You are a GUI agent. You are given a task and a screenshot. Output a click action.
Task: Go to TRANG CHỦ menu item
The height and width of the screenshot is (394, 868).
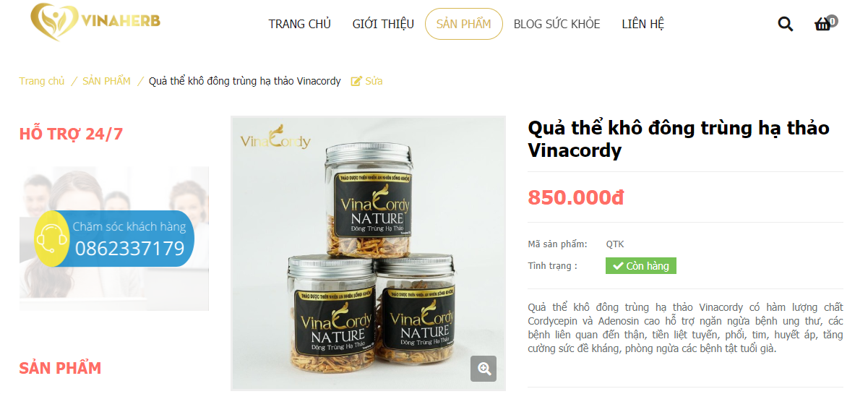click(x=300, y=24)
